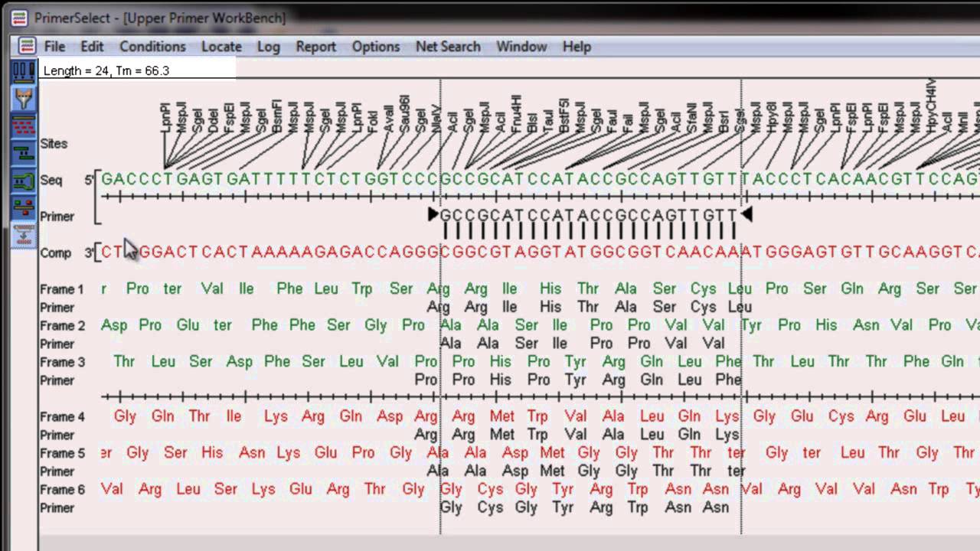Click the Comp row label
This screenshot has width=980, height=551.
(x=55, y=253)
